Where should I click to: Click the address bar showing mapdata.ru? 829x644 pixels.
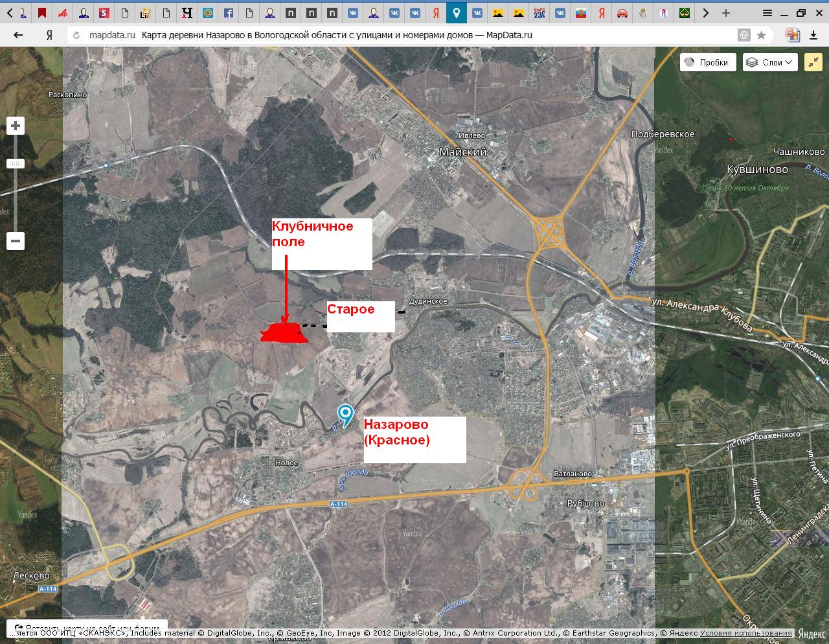(x=402, y=35)
